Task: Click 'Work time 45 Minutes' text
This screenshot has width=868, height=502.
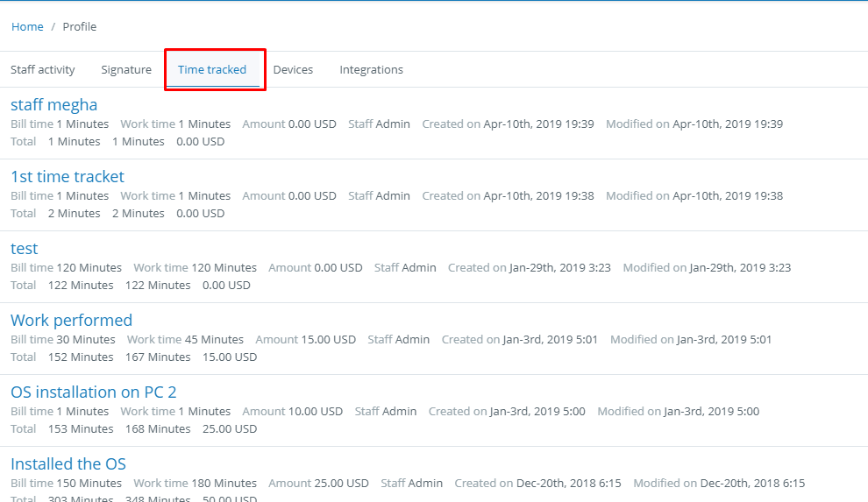Action: pyautogui.click(x=185, y=339)
